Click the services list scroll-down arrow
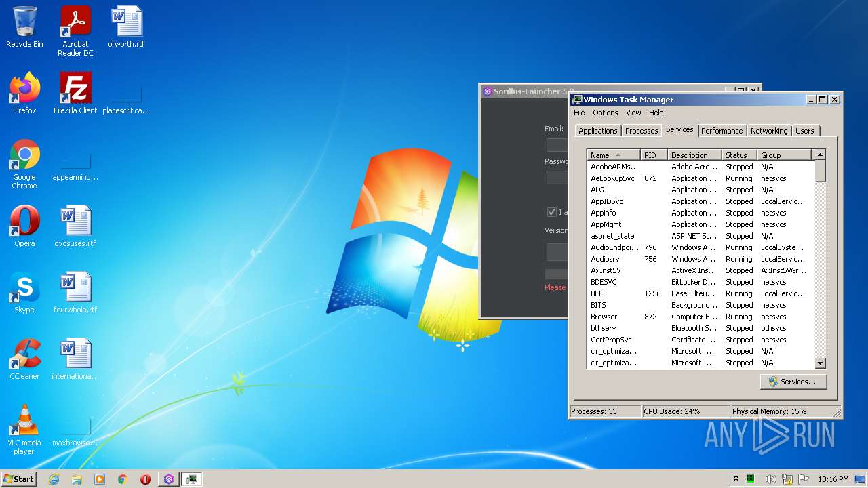The height and width of the screenshot is (488, 868). 820,363
